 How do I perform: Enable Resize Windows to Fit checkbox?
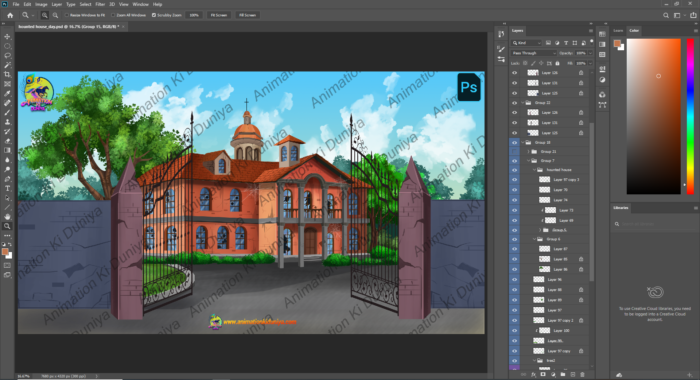[x=67, y=15]
